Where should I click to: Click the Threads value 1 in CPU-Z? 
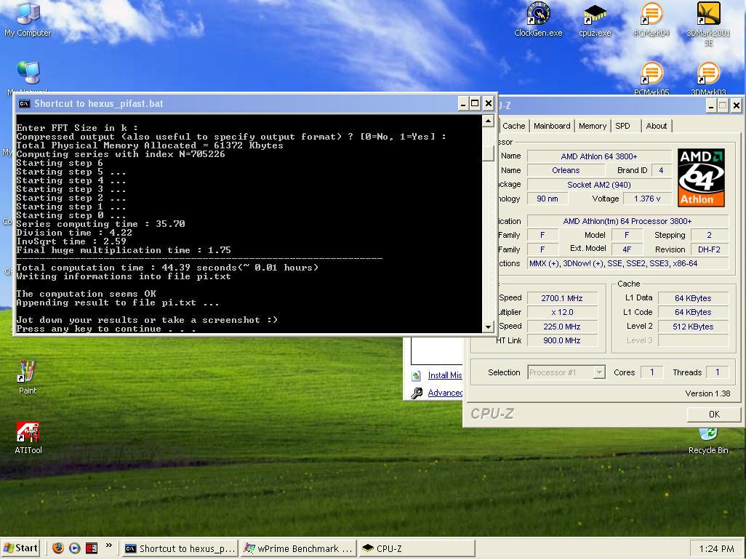pyautogui.click(x=718, y=372)
